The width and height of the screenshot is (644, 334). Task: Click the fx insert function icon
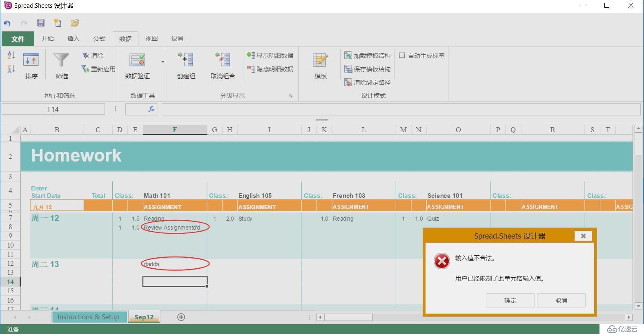pos(151,109)
